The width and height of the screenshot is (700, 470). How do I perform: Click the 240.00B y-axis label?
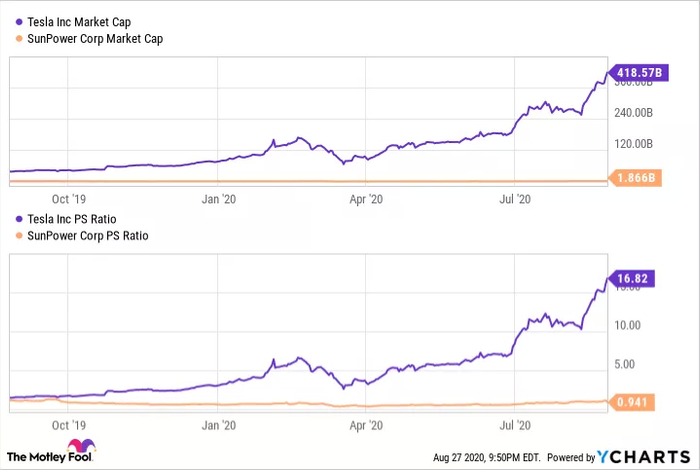[x=635, y=113]
